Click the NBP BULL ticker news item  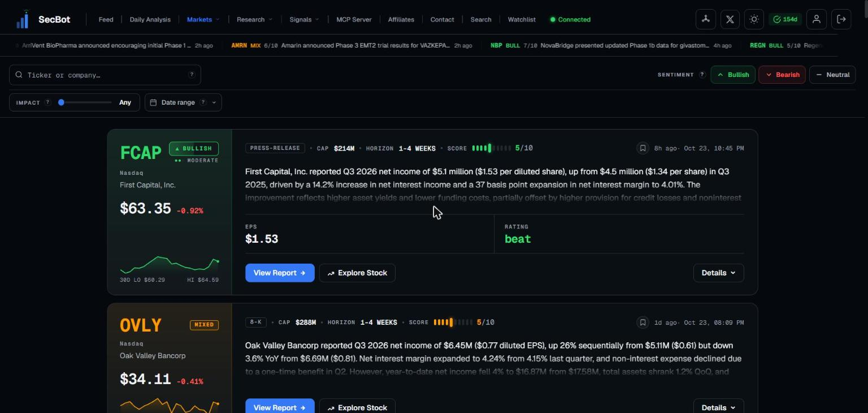tap(611, 45)
